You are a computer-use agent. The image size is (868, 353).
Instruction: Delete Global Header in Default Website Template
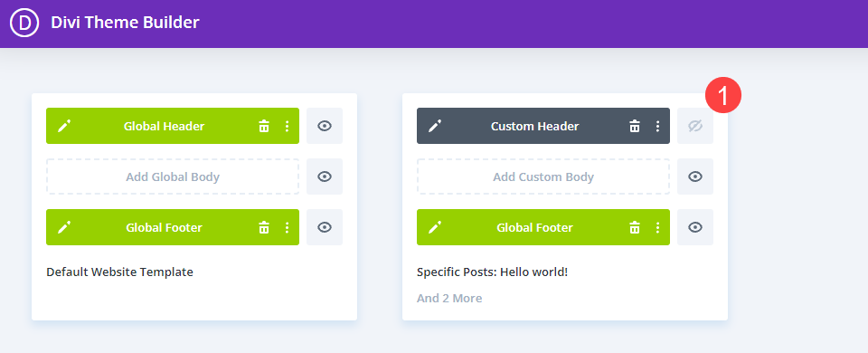(264, 127)
